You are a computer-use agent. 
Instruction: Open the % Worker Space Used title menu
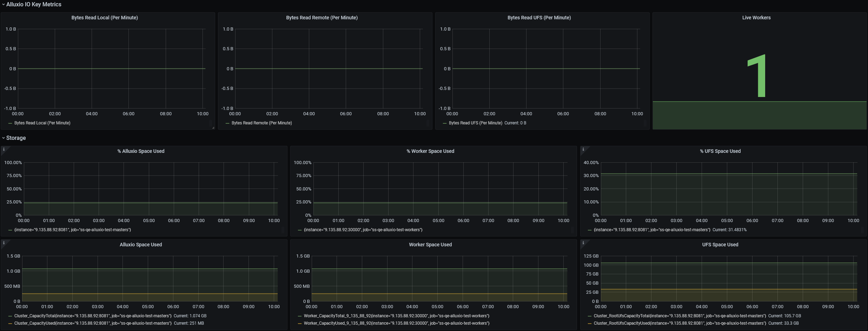click(x=430, y=151)
